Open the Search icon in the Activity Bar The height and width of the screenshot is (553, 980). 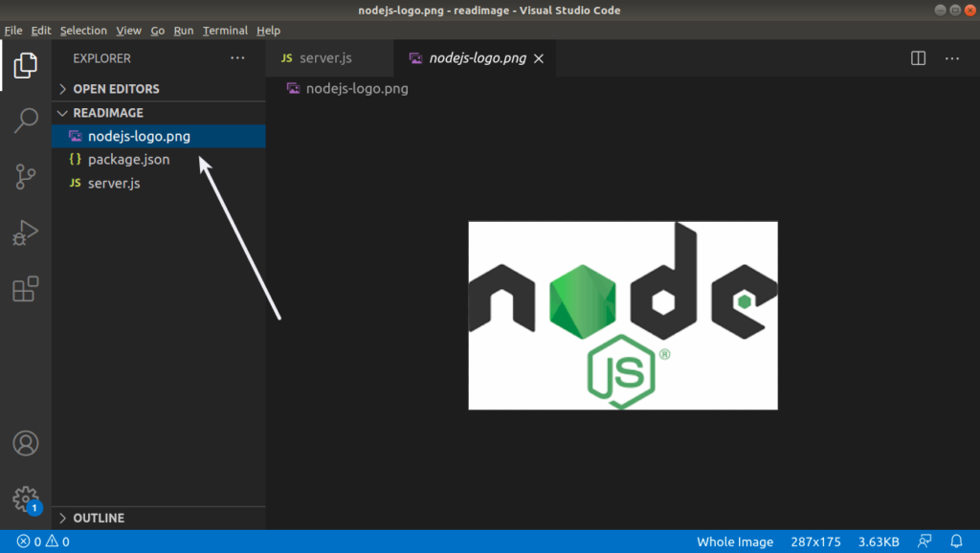tap(26, 120)
